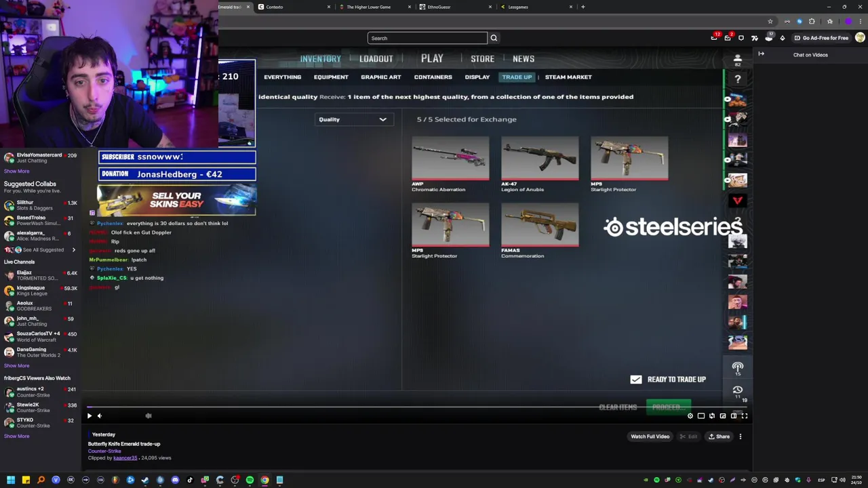This screenshot has height=488, width=868.
Task: Share this clip
Action: pos(719,436)
